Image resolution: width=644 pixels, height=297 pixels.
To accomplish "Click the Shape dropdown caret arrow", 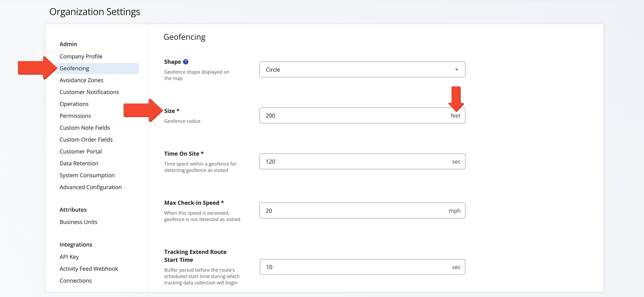I will [x=457, y=70].
